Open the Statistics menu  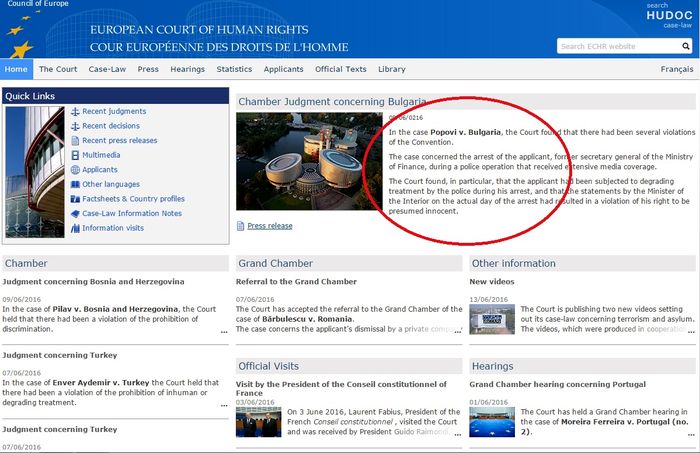coord(234,69)
